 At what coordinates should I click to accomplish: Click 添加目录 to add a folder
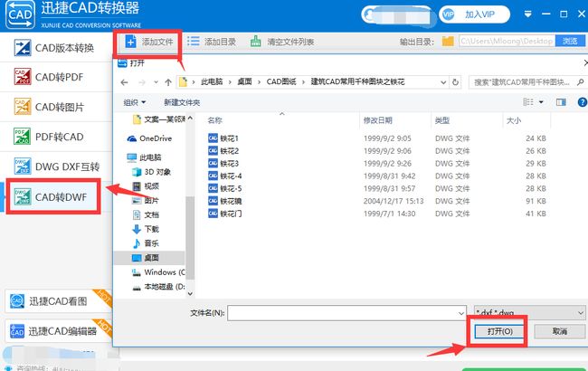212,42
